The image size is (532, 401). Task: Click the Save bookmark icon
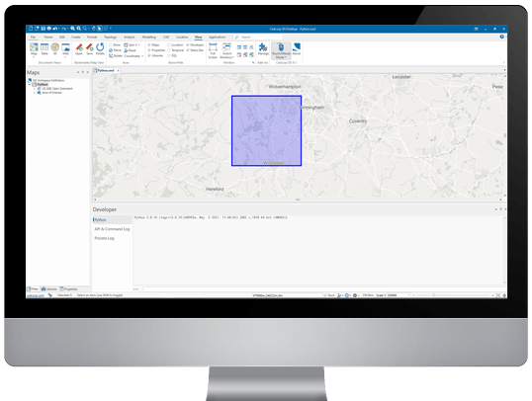pos(90,49)
